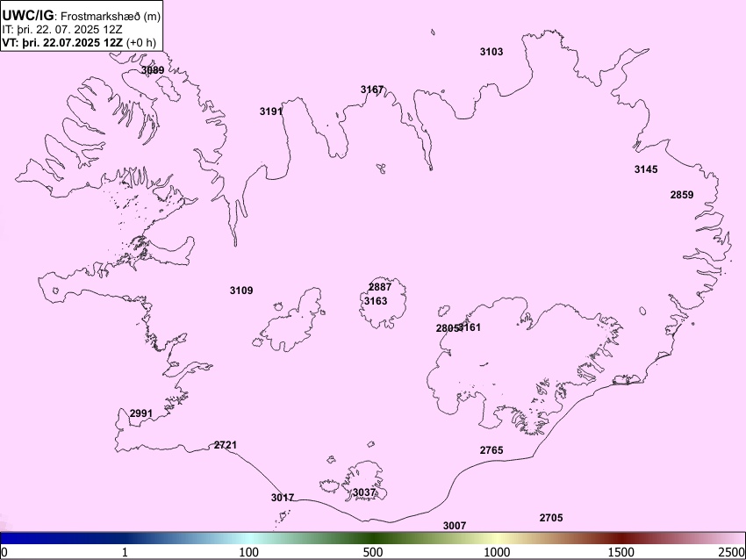The image size is (746, 560).
Task: Select the 2991 value on Reykjanes
Action: point(141,413)
